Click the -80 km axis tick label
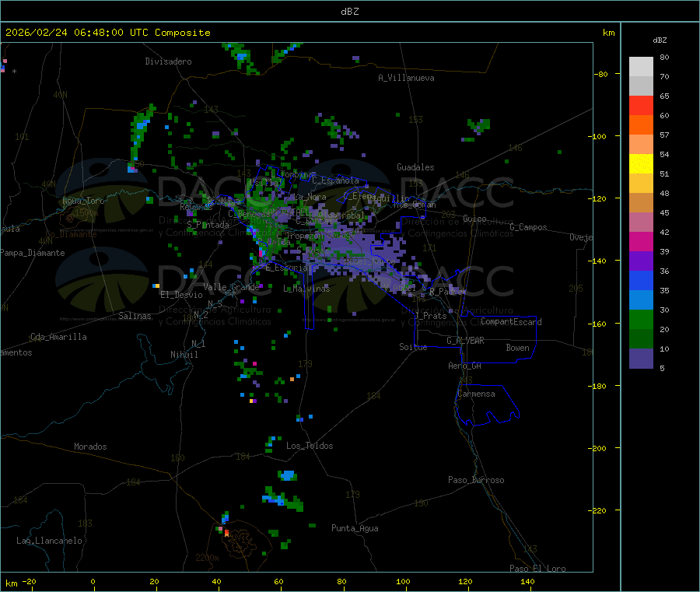Image resolution: width=700 pixels, height=592 pixels. click(601, 74)
